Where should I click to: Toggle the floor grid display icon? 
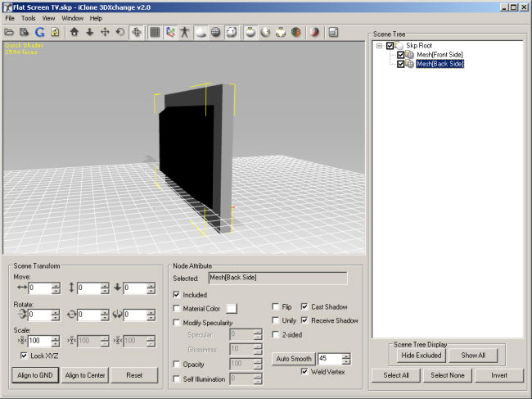click(x=155, y=32)
